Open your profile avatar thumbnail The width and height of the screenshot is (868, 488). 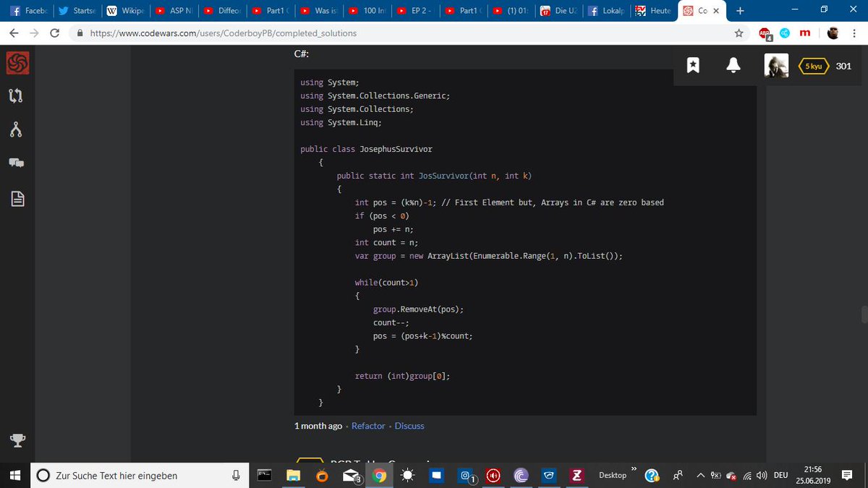tap(776, 65)
